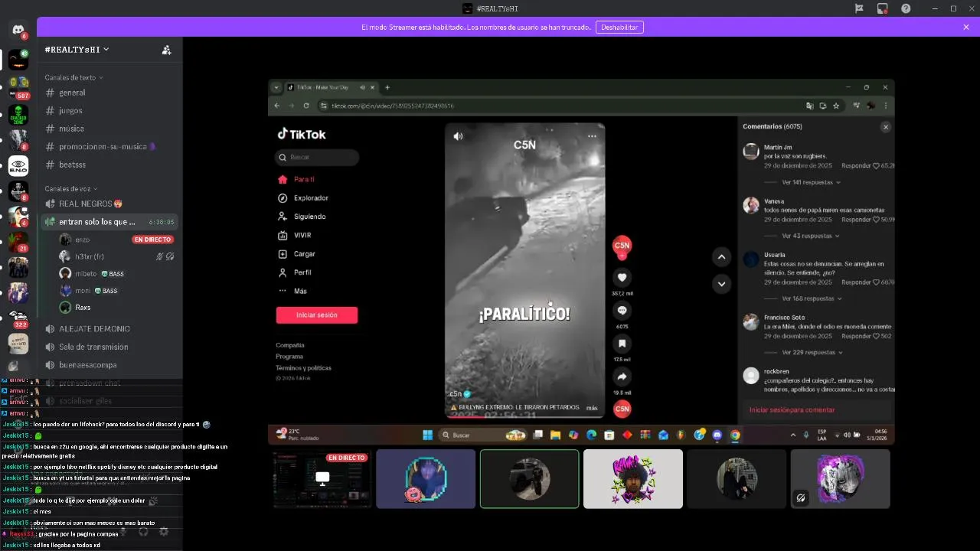
Task: Go to next video down arrow
Action: click(721, 284)
